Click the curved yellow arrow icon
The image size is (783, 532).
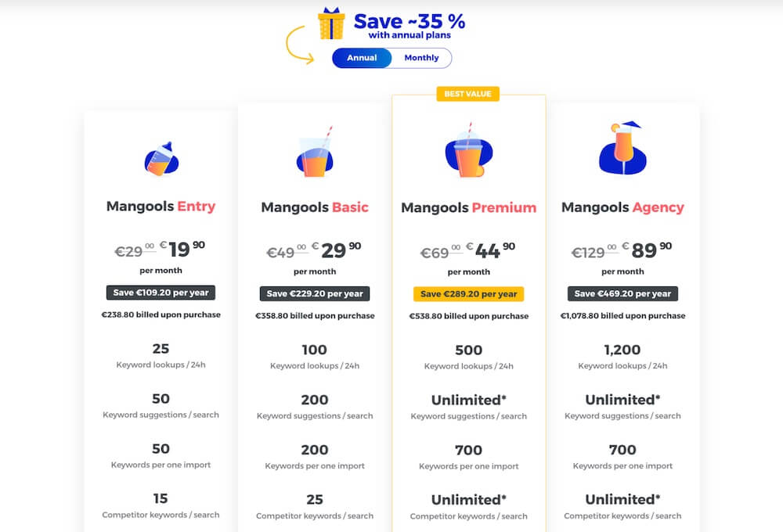coord(300,45)
